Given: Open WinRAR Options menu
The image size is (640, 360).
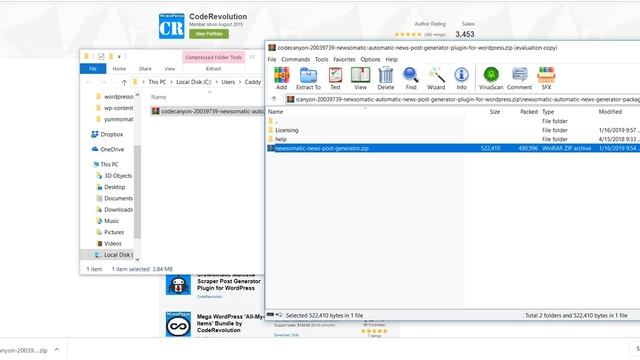Looking at the screenshot, I should coord(370,60).
